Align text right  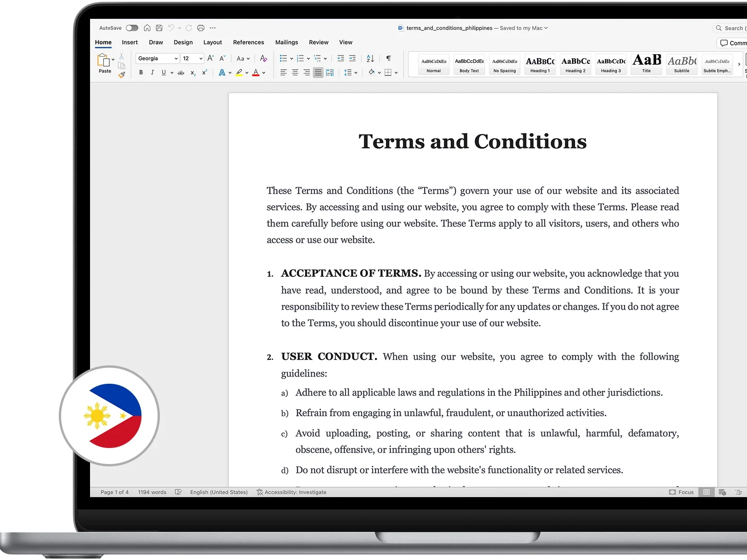pyautogui.click(x=306, y=73)
